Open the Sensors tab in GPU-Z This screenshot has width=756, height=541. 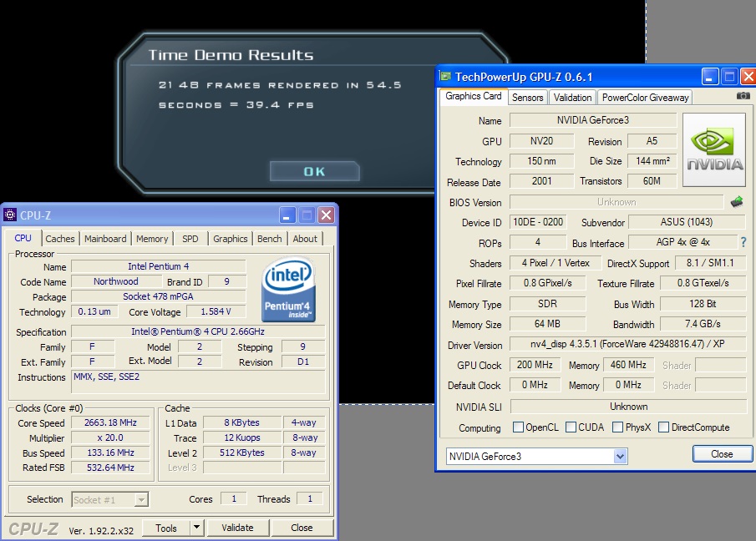pyautogui.click(x=527, y=97)
